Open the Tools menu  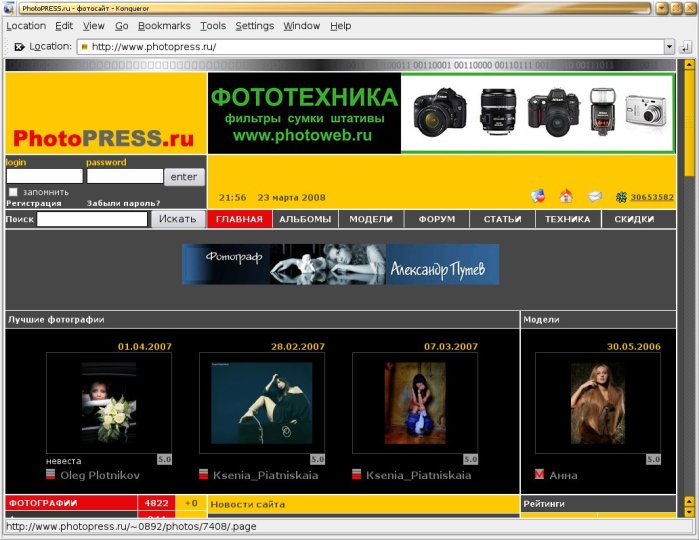tap(213, 26)
